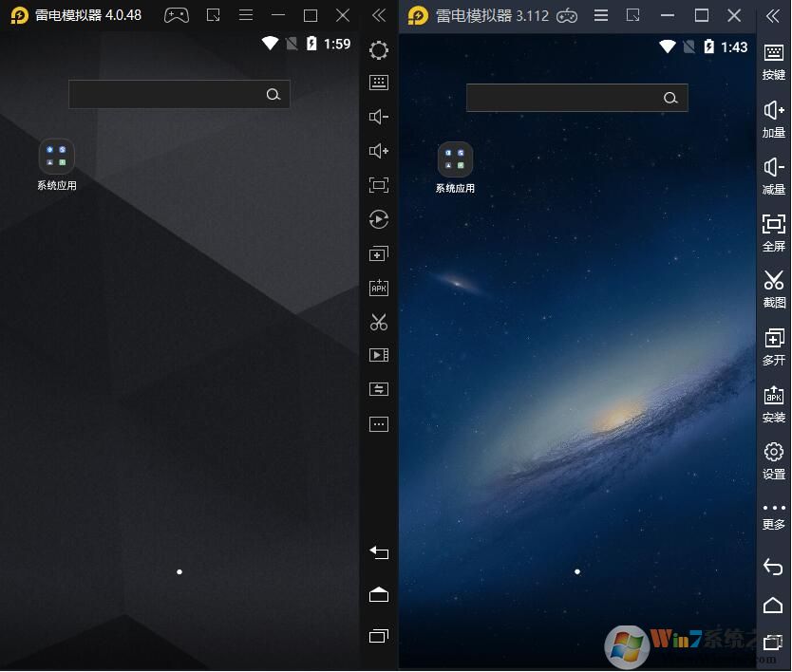792x672 pixels.
Task: Collapse the 3.112 sidebar with the double chevron
Action: point(774,15)
